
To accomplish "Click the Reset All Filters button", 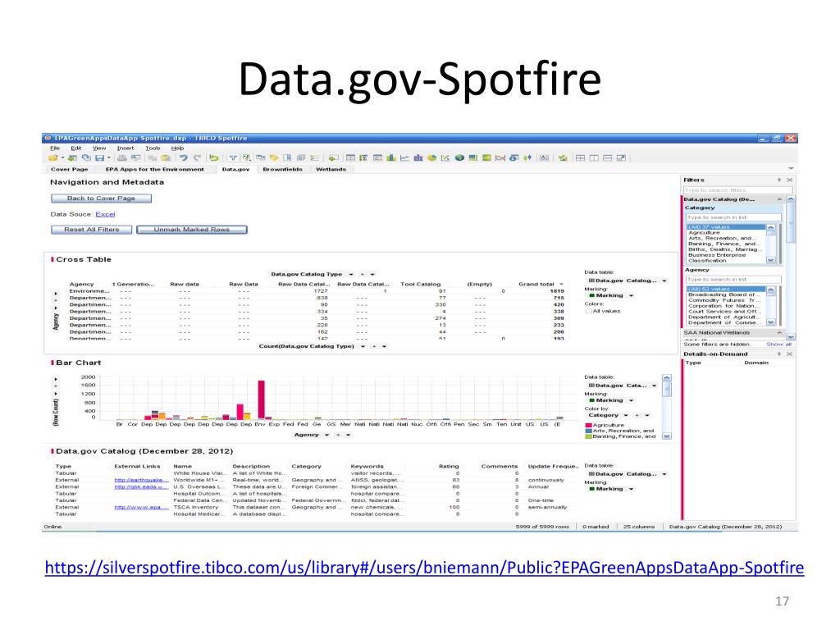I will [x=91, y=230].
